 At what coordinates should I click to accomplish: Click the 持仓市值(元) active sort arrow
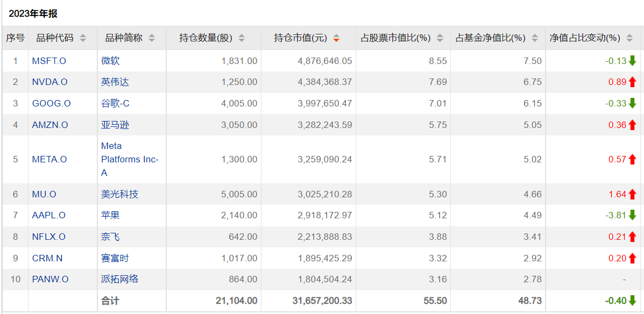(336, 38)
